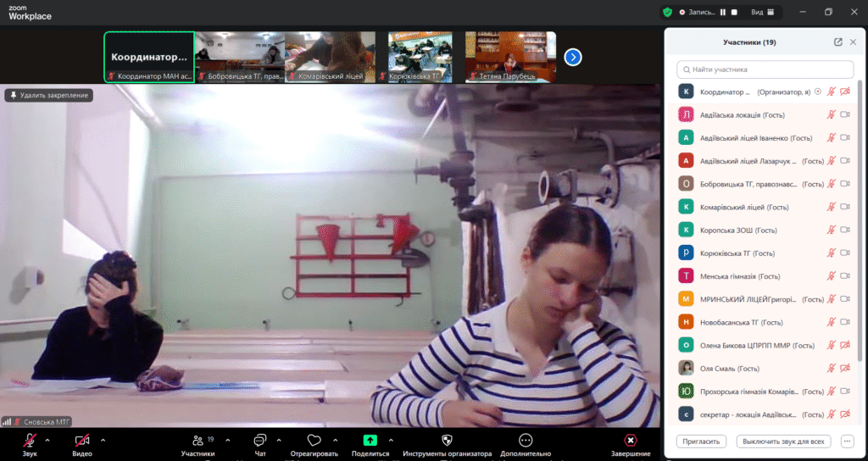Click the green Поделиться share screen icon
The height and width of the screenshot is (461, 868).
370,441
